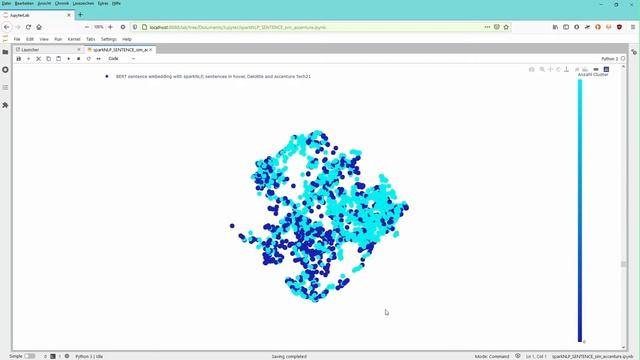The image size is (640, 360).
Task: Click the kernel status circle indicator
Action: pyautogui.click(x=623, y=59)
